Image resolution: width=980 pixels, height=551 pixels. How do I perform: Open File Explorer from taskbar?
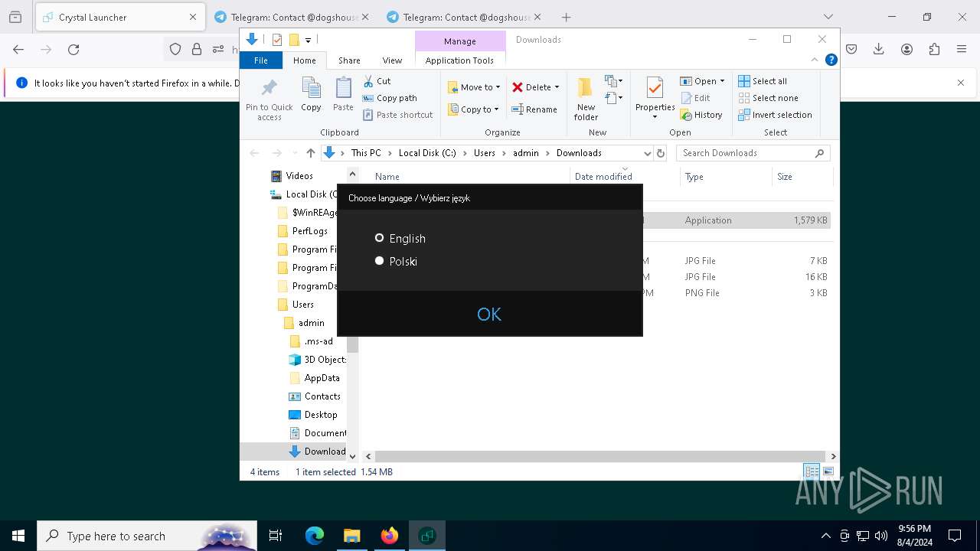pyautogui.click(x=351, y=536)
